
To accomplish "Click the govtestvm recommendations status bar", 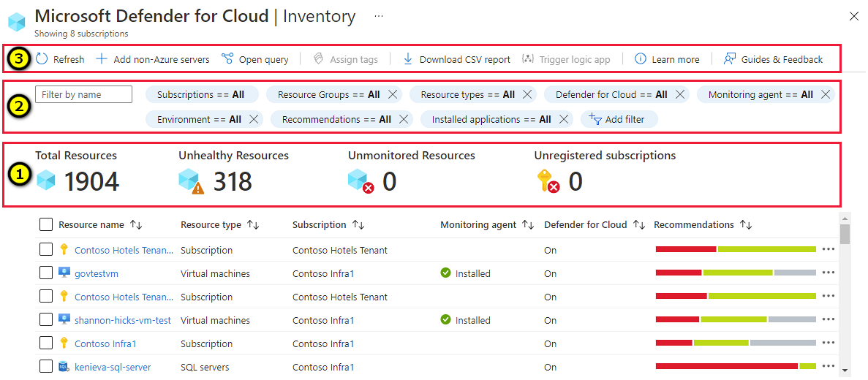I will point(735,273).
